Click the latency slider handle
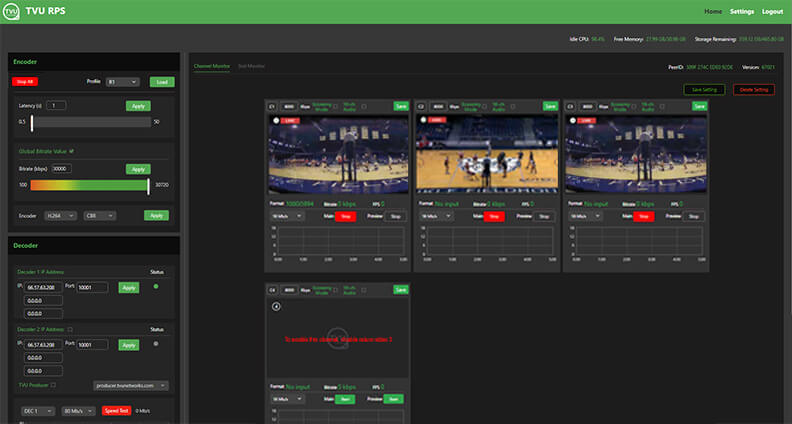The image size is (792, 424). pyautogui.click(x=32, y=122)
